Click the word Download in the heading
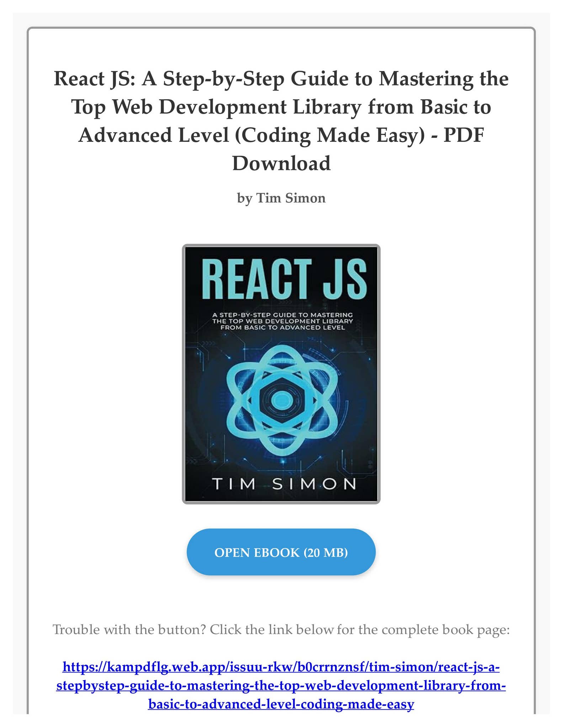Screen dimensions: 563x728 [281, 163]
